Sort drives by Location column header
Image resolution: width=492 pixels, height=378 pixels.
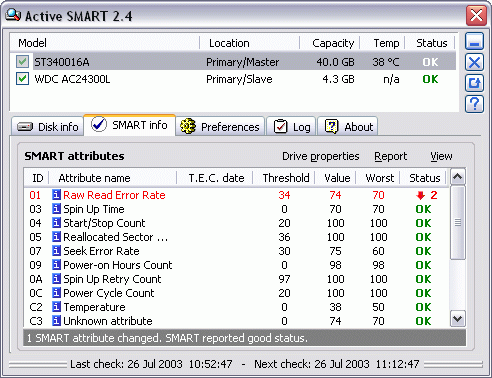(x=249, y=43)
